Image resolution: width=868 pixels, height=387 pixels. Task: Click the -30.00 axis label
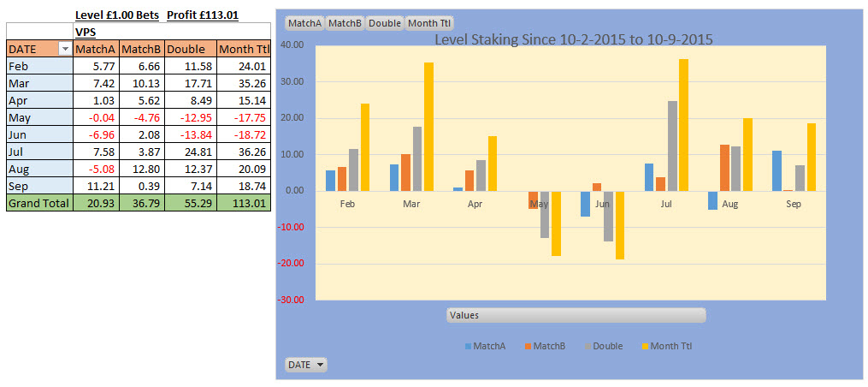[291, 300]
